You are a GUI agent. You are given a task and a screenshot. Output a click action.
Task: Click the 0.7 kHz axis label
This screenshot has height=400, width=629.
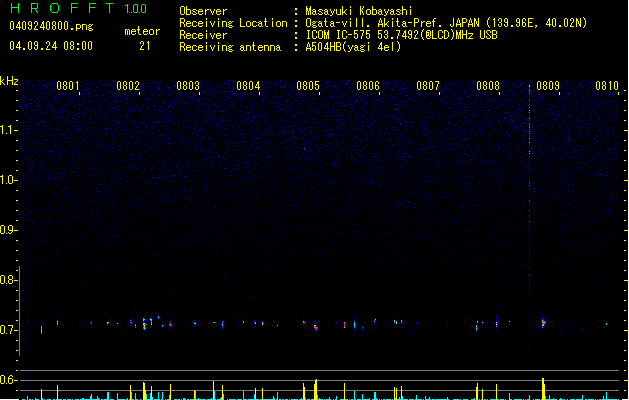tap(8, 330)
